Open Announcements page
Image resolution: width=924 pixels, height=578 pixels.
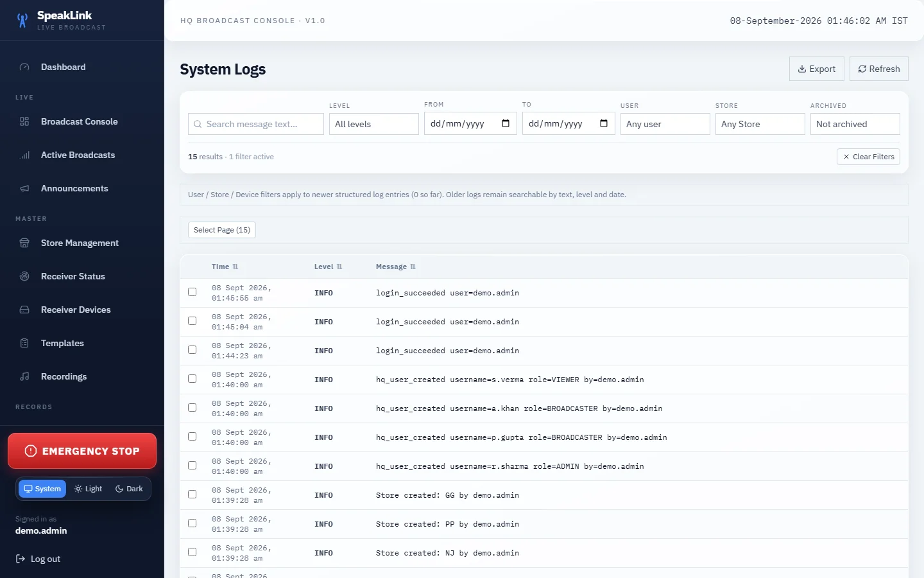tap(82, 188)
